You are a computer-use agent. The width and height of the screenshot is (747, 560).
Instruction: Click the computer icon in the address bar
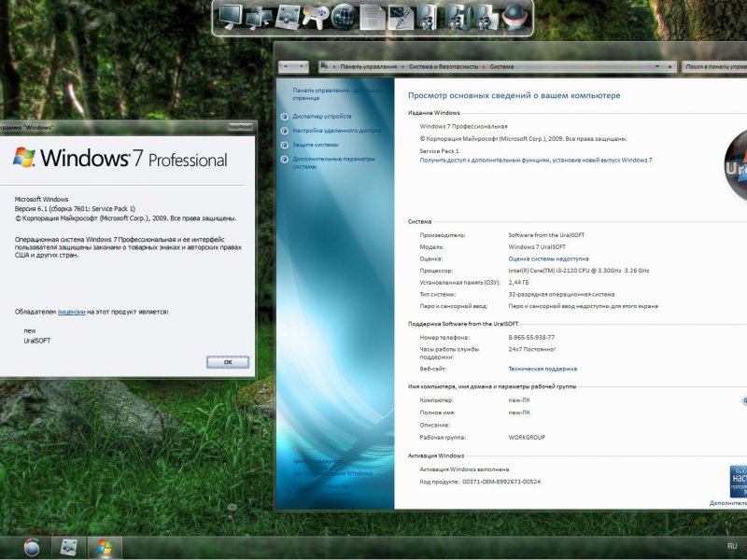[x=324, y=66]
